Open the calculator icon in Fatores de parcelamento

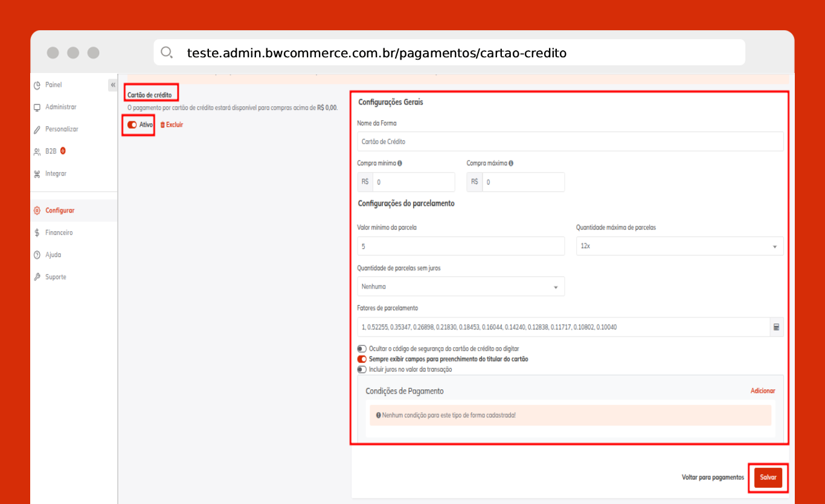coord(776,327)
